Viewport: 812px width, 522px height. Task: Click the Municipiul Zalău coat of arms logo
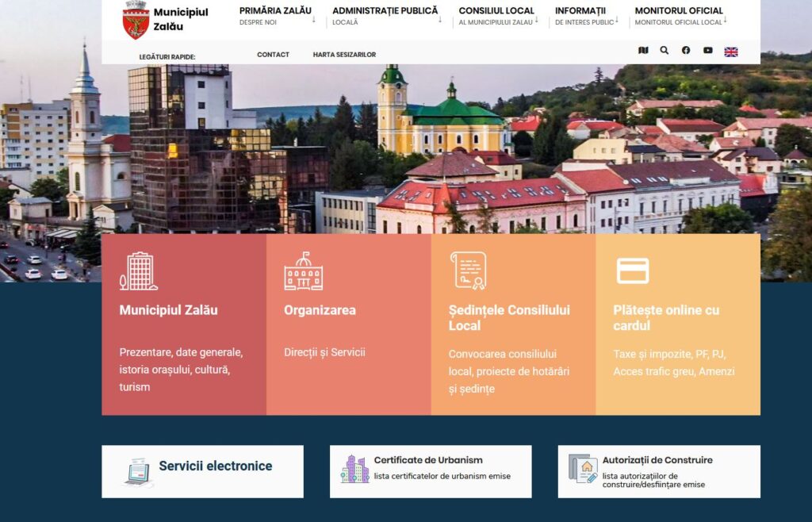click(136, 20)
